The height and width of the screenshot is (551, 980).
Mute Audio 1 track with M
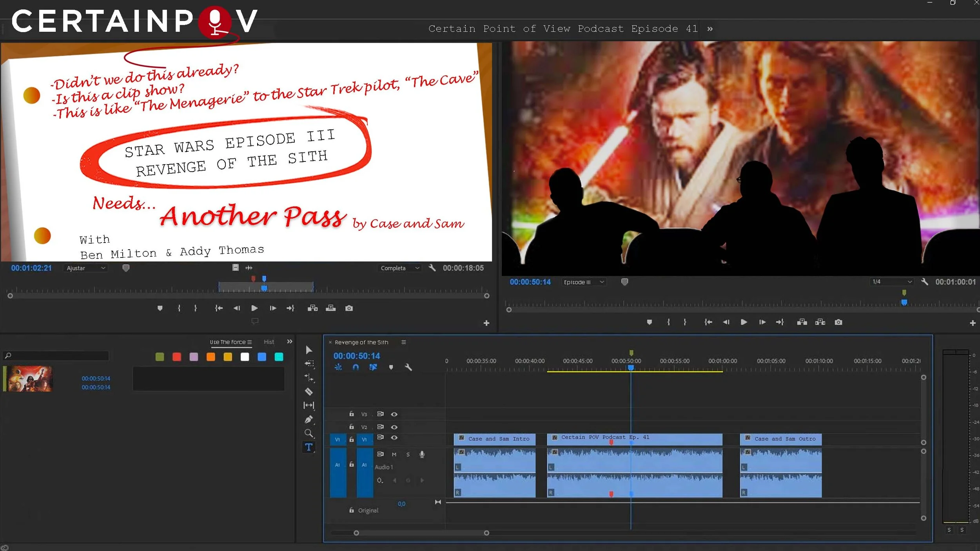(x=394, y=455)
